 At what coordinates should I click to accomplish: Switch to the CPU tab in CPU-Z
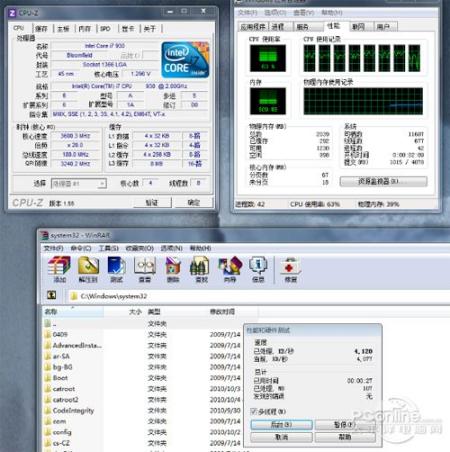(x=19, y=28)
